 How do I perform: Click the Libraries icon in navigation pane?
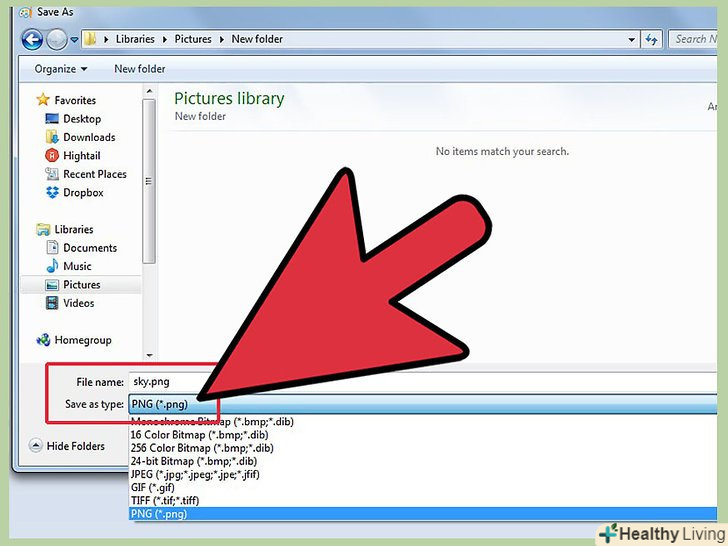pos(43,229)
